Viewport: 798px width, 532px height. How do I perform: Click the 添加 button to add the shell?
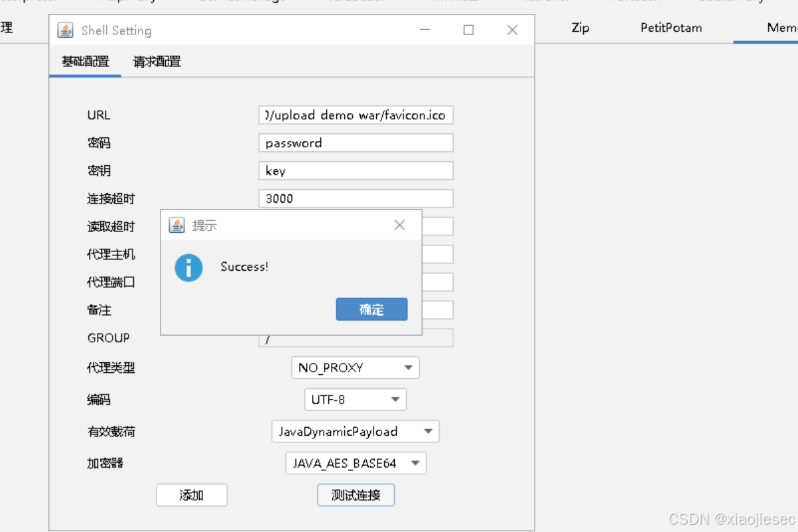click(x=191, y=495)
